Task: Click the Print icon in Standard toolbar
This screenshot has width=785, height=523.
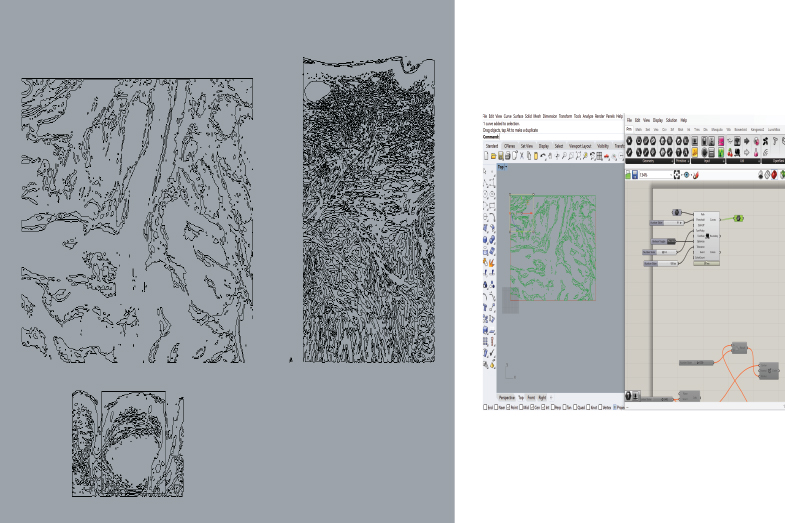Action: pyautogui.click(x=507, y=156)
